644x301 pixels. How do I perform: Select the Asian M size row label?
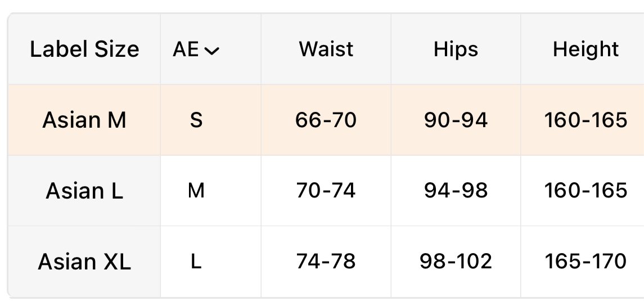coord(84,120)
